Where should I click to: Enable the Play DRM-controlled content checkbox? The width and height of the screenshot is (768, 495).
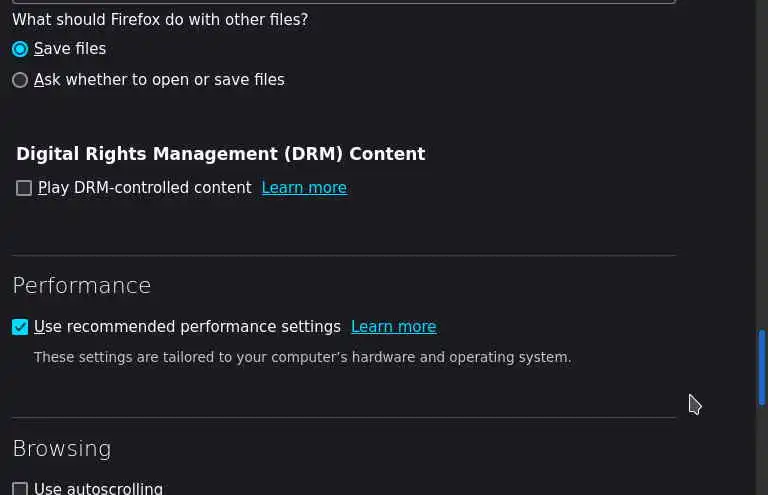[x=24, y=188]
